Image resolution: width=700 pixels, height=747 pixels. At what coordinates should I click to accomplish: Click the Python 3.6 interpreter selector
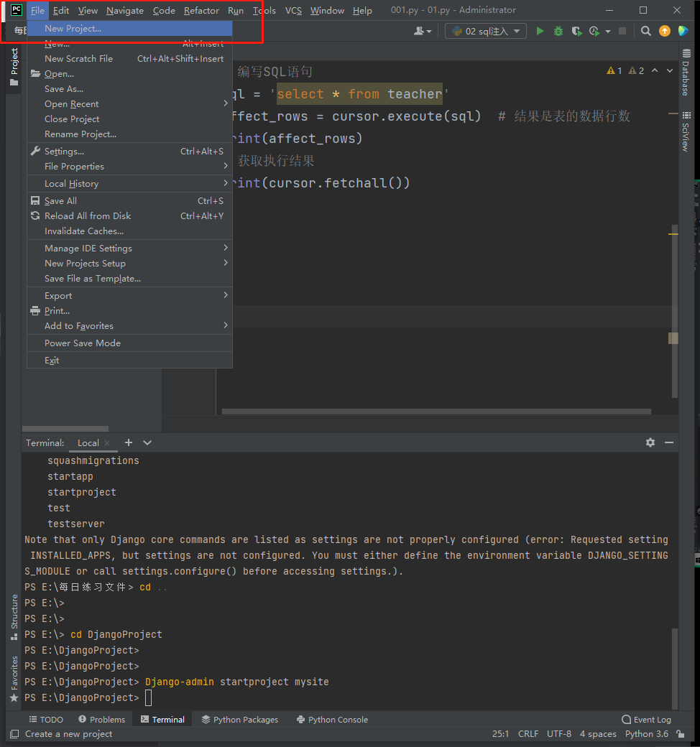tap(647, 733)
